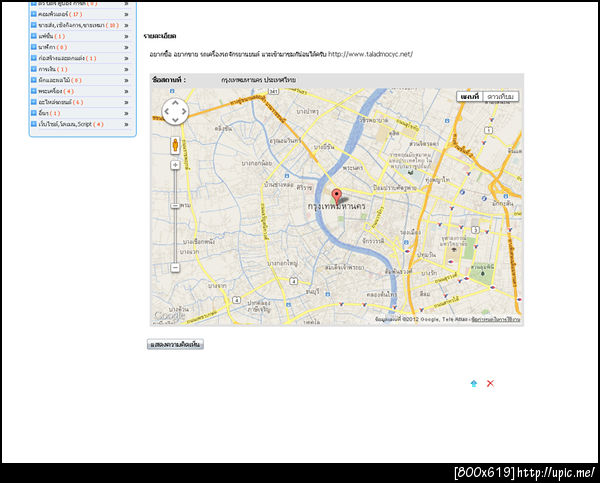The width and height of the screenshot is (600, 483).
Task: Click the บางกอกใหญ่ label on the map
Action: (282, 263)
